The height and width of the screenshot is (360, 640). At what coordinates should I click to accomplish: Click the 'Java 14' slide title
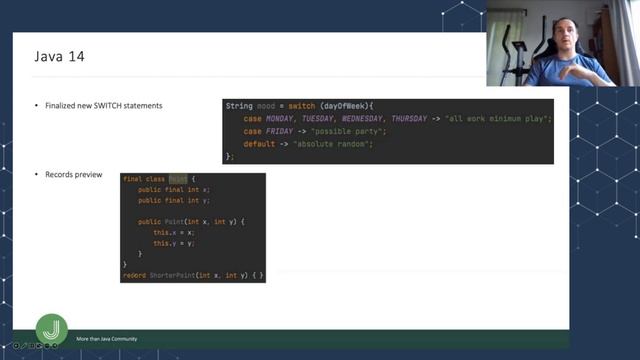pos(59,56)
